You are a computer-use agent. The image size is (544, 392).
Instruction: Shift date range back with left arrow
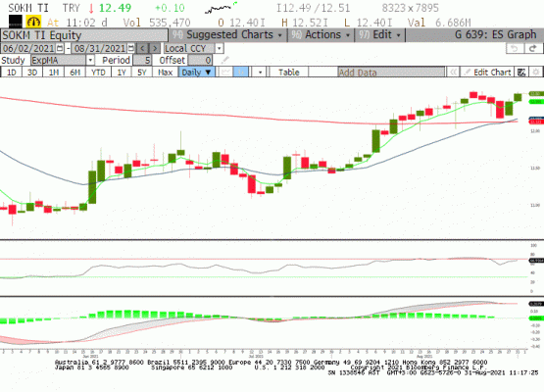tap(142, 48)
